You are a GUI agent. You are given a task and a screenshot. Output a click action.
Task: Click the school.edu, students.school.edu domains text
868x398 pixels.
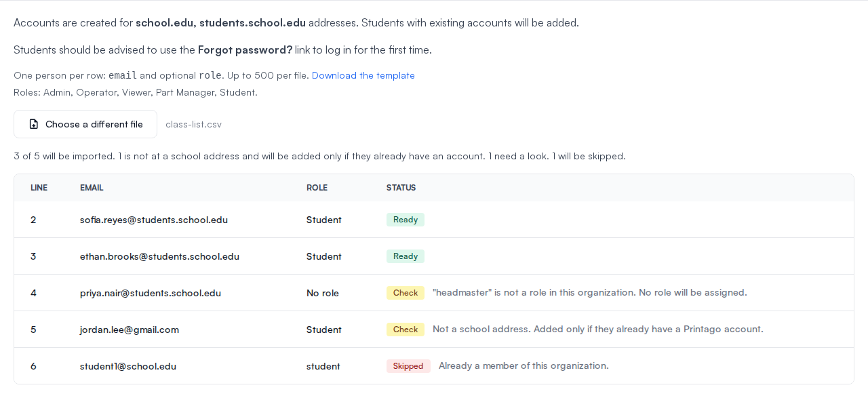point(220,22)
